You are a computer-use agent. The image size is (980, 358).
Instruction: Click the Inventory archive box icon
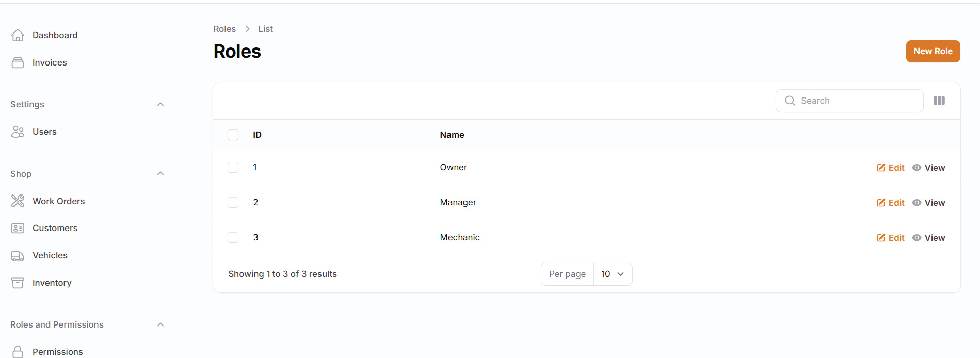(x=18, y=283)
